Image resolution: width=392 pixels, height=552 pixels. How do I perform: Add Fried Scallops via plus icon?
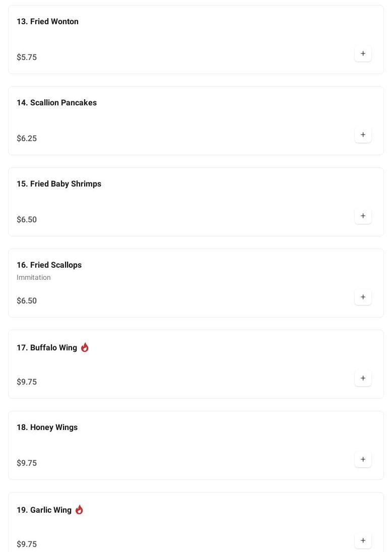click(363, 297)
